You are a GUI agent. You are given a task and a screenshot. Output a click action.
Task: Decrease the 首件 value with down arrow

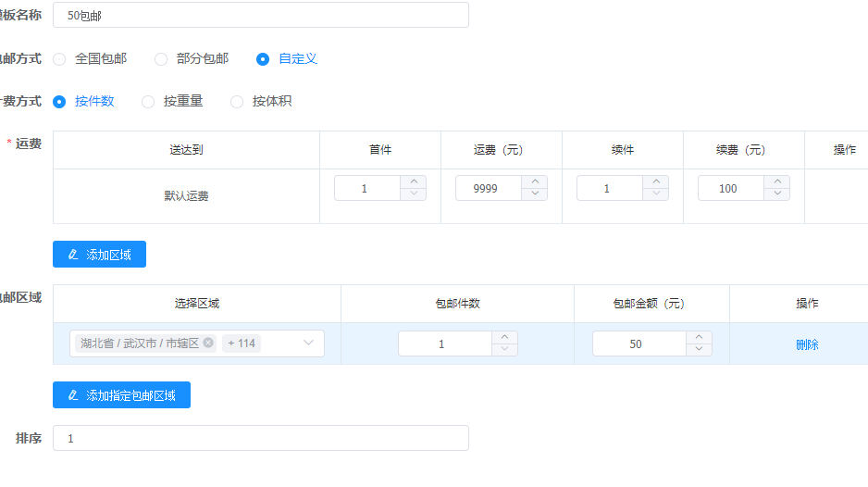(414, 194)
